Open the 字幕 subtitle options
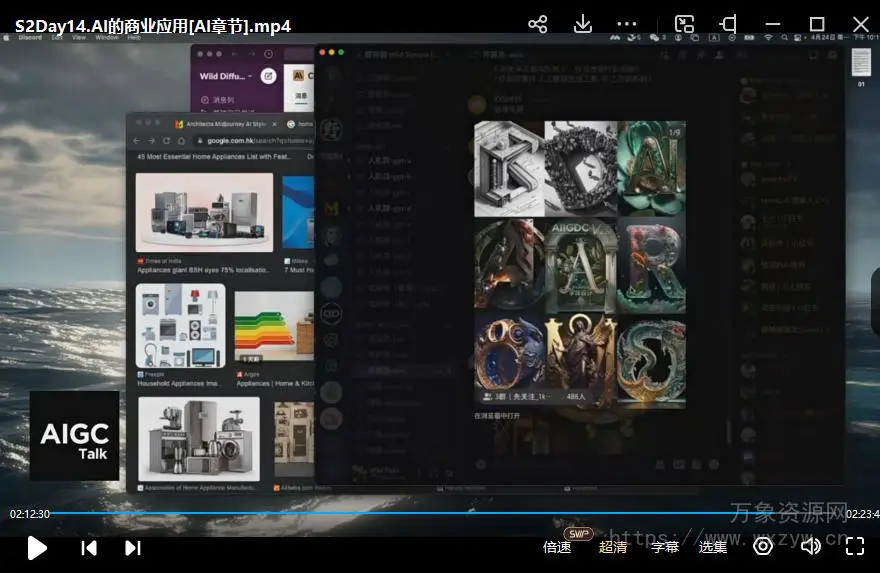Image resolution: width=880 pixels, height=573 pixels. [x=665, y=547]
